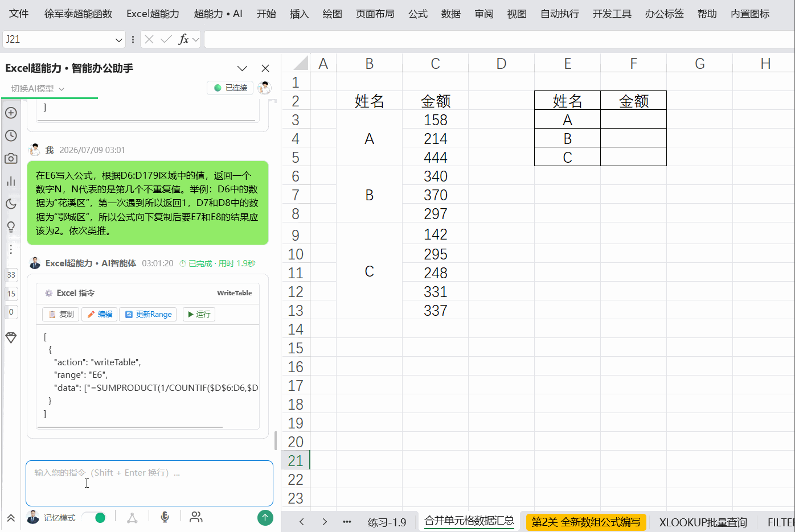Click the Select All corner of the sheet
The width and height of the screenshot is (795, 532).
tap(296, 63)
